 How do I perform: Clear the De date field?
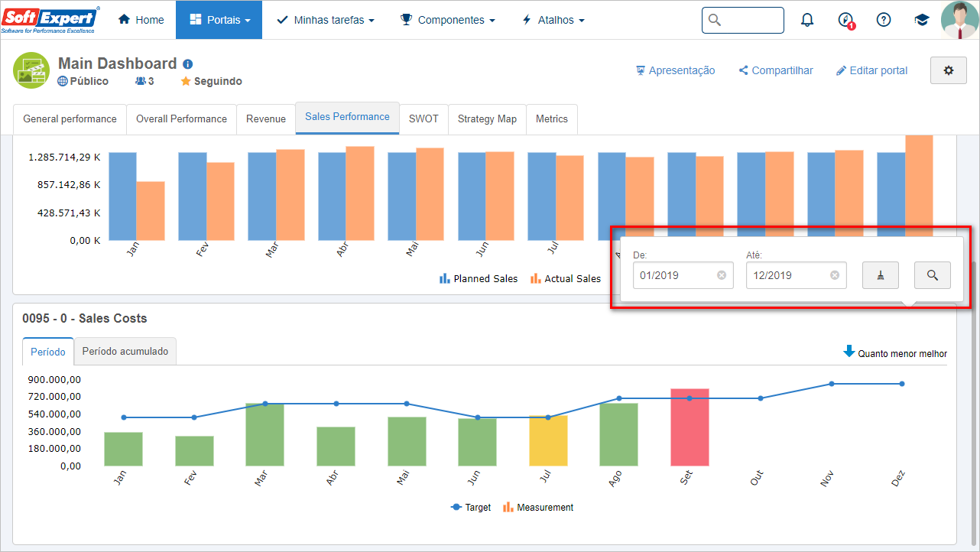(x=722, y=275)
